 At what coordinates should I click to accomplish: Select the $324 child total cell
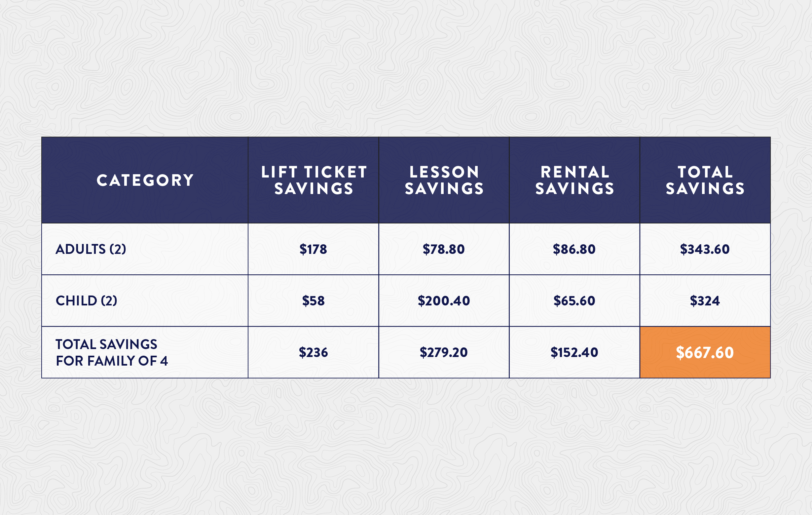pos(705,301)
